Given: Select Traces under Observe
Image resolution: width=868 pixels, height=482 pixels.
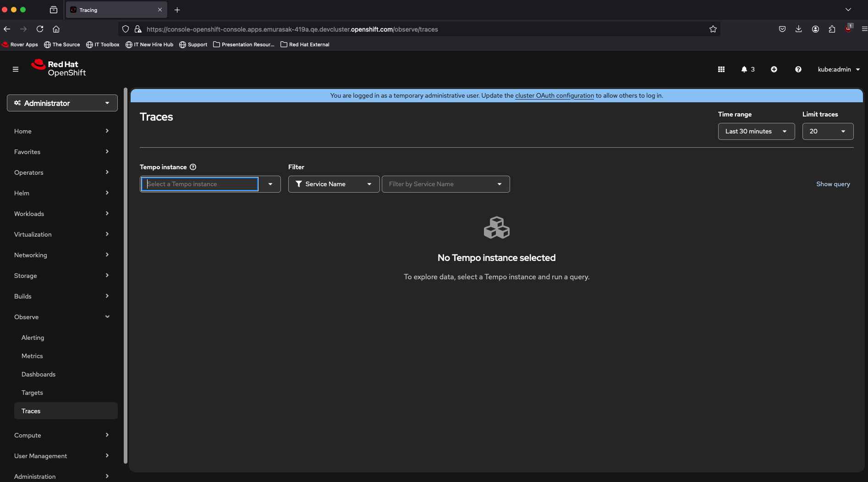Looking at the screenshot, I should coord(66,411).
